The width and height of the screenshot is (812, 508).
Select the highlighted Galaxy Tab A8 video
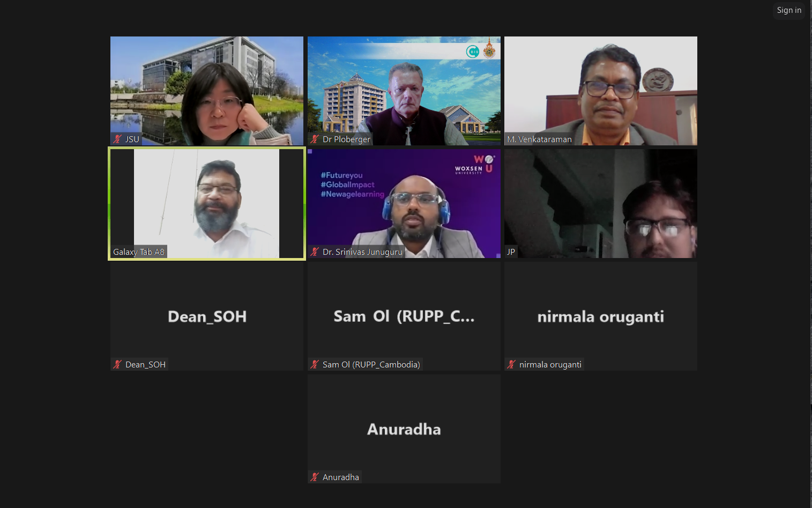[x=207, y=203]
